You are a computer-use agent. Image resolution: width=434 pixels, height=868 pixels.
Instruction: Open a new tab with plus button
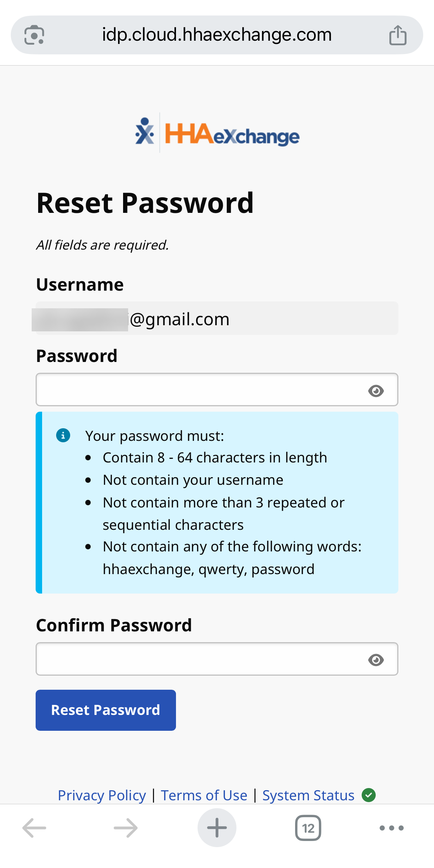(217, 828)
